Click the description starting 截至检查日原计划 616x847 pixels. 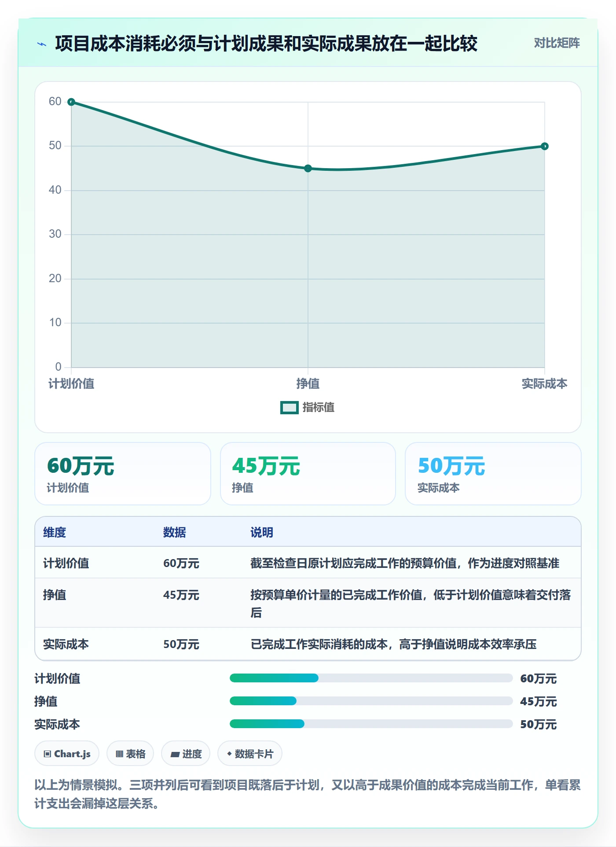405,563
